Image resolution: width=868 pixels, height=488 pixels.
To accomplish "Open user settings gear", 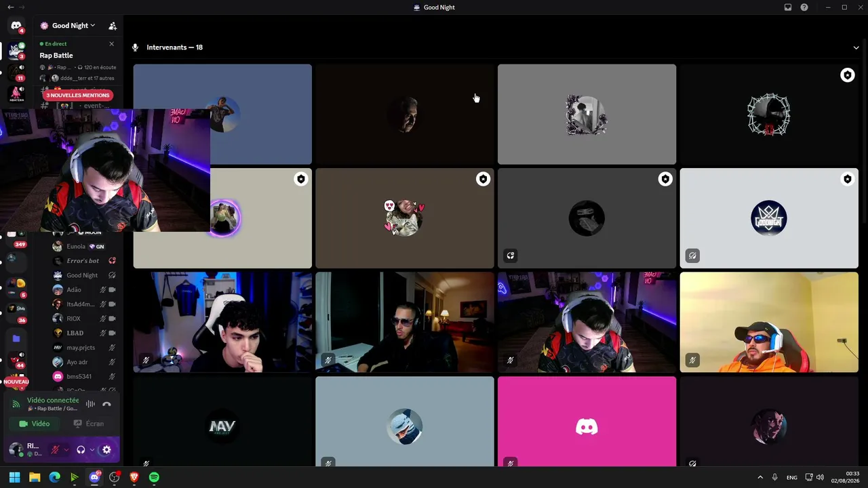I will click(106, 449).
